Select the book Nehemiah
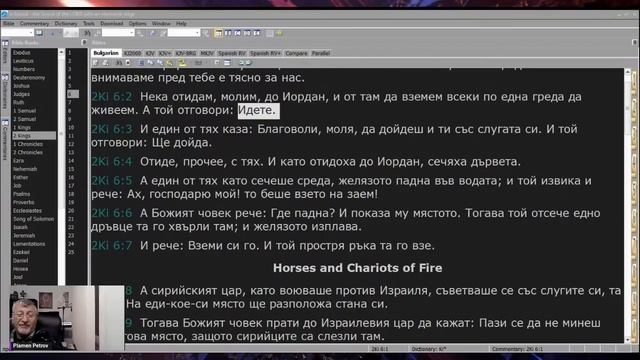This screenshot has height=360, width=640. point(25,169)
